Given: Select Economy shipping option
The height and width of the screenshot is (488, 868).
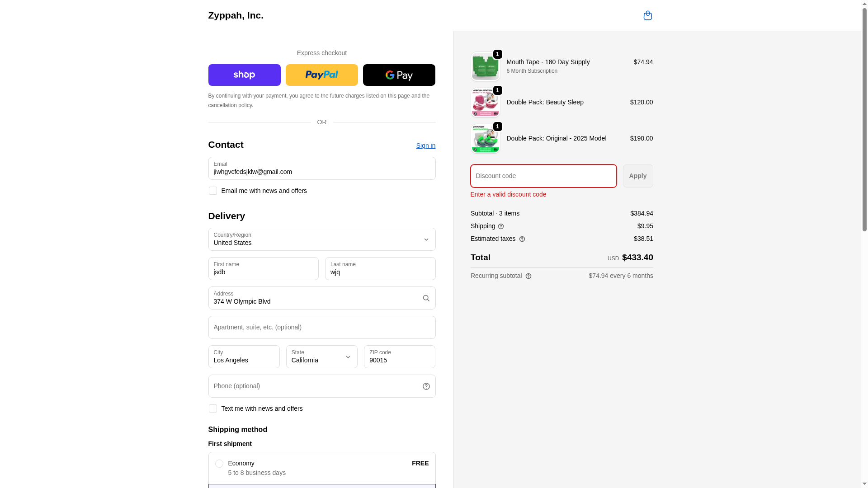Looking at the screenshot, I should coord(219,464).
